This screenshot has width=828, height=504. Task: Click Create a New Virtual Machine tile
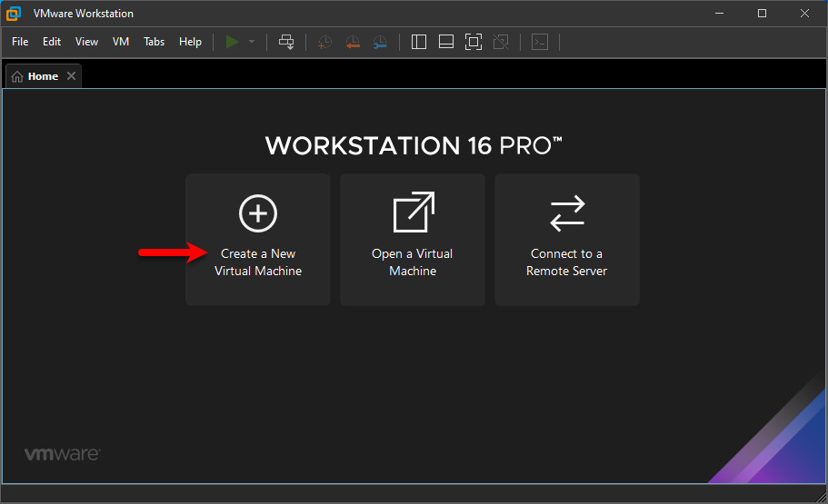(x=258, y=240)
